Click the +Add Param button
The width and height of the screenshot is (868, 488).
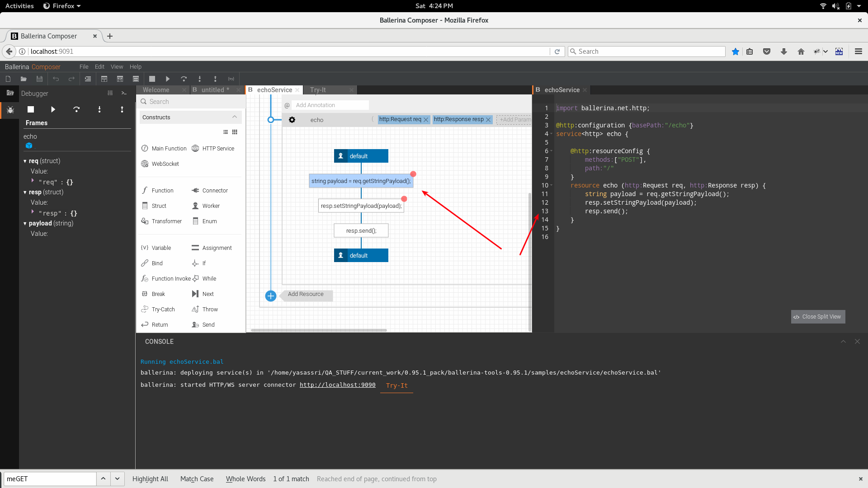tap(514, 120)
